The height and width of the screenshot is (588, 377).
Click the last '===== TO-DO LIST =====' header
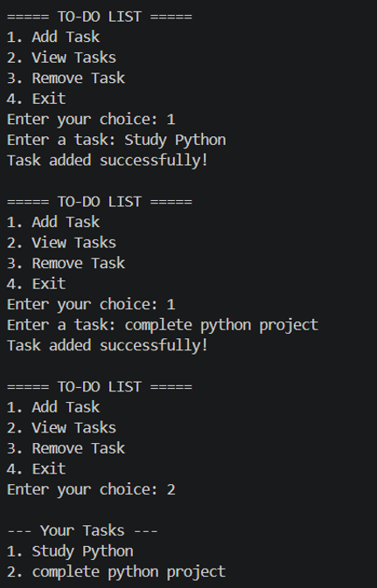(x=100, y=387)
